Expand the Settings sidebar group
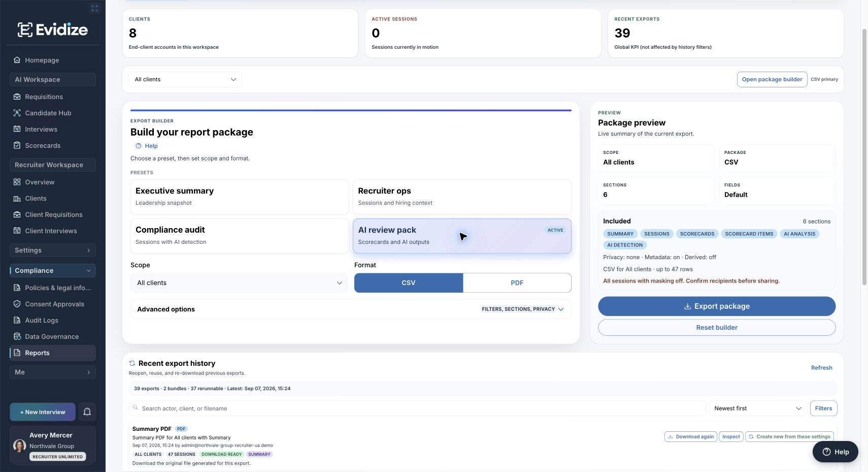Viewport: 868px width, 472px height. 53,250
